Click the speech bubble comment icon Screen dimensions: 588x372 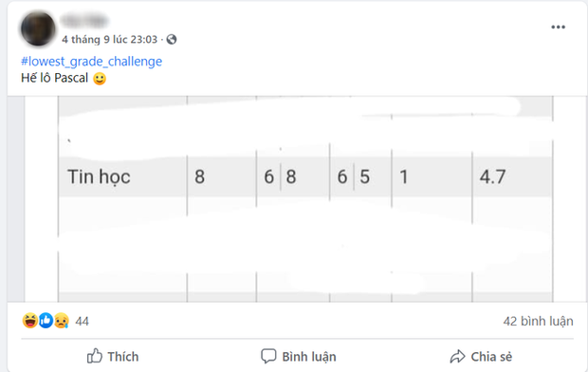pos(268,356)
